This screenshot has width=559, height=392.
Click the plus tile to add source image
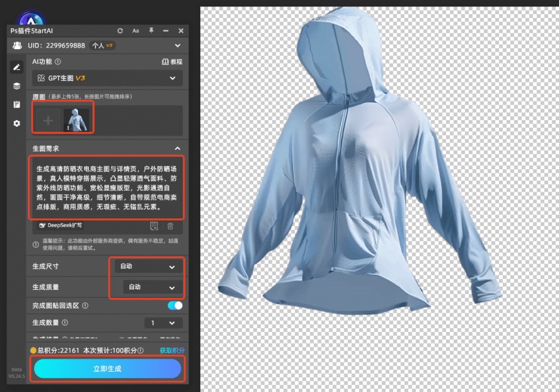coord(48,121)
